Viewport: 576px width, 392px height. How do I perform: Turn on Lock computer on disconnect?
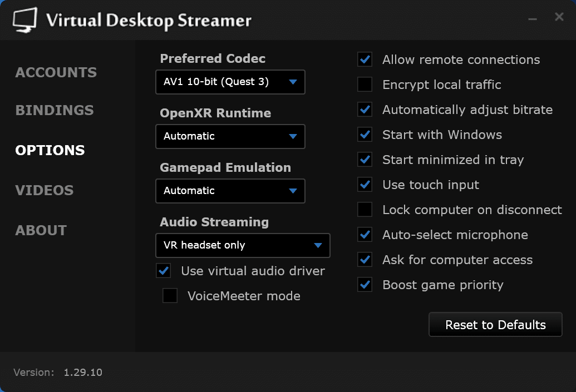point(365,210)
